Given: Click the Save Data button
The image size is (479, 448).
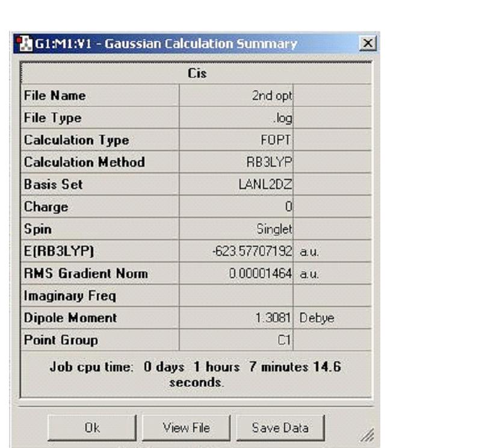Looking at the screenshot, I should [280, 428].
